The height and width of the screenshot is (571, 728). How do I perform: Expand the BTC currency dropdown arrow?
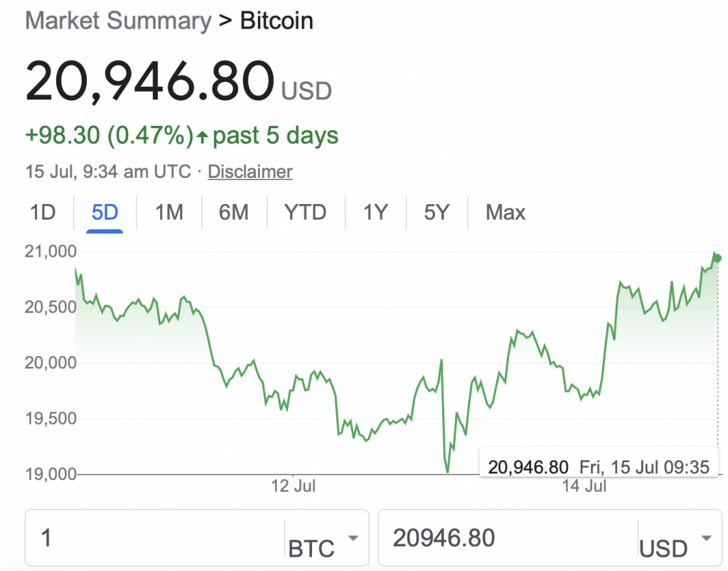pos(353,538)
